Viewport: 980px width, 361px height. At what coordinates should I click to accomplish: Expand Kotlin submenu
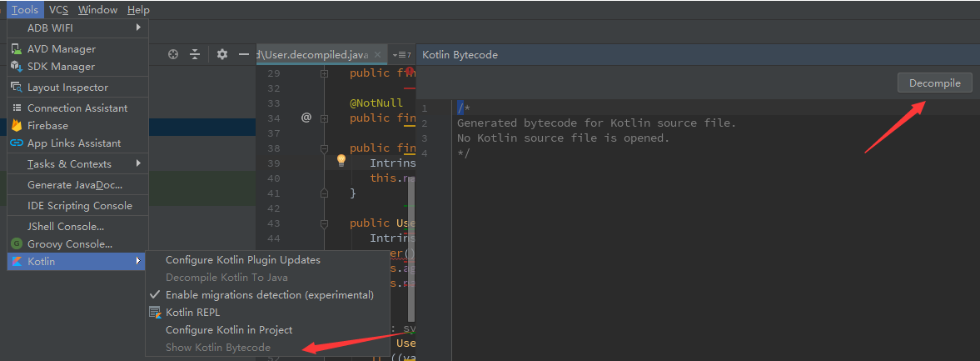click(x=77, y=262)
